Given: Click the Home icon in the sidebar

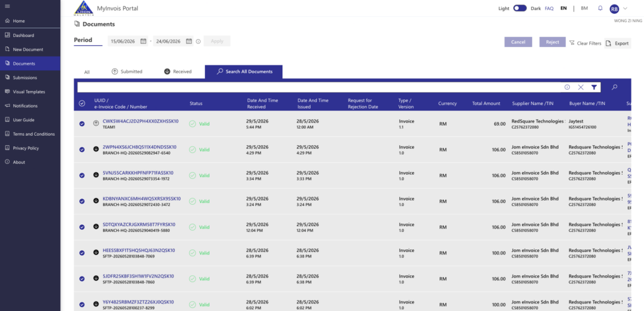Looking at the screenshot, I should pos(8,21).
